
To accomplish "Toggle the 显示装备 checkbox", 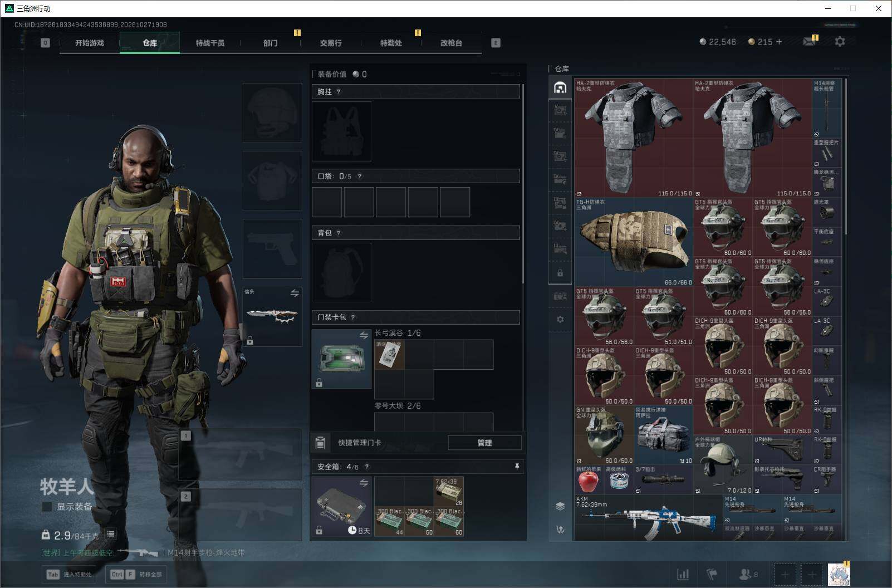I will pos(47,507).
